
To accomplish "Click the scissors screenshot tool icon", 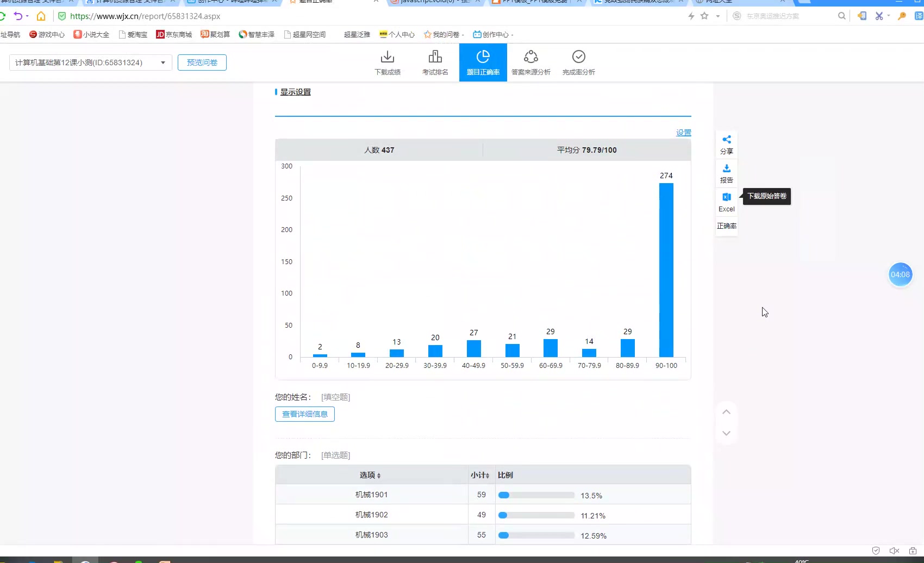I will pyautogui.click(x=879, y=16).
